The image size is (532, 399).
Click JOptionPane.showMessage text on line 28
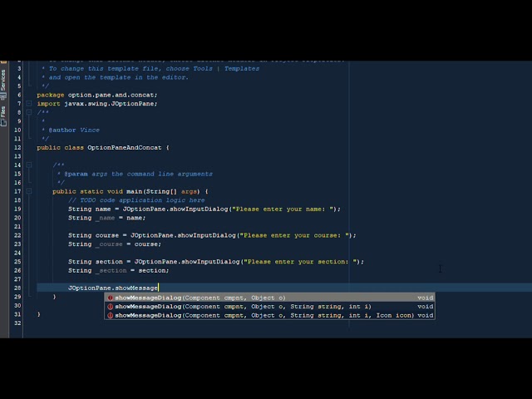(x=113, y=288)
